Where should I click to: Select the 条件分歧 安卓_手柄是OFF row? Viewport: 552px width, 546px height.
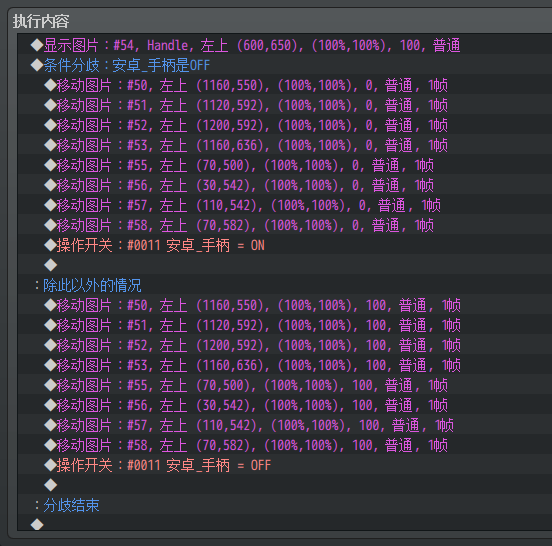(284, 65)
